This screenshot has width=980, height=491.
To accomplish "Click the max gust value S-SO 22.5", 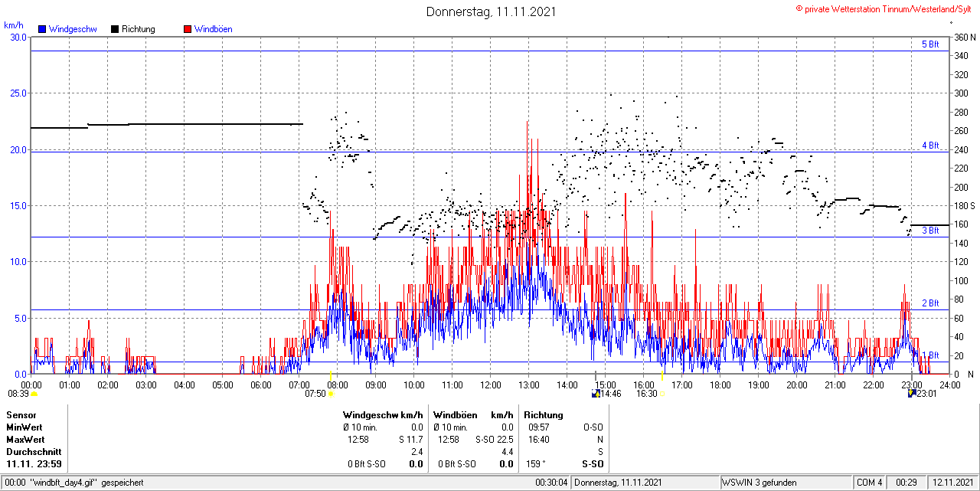I will click(x=494, y=440).
